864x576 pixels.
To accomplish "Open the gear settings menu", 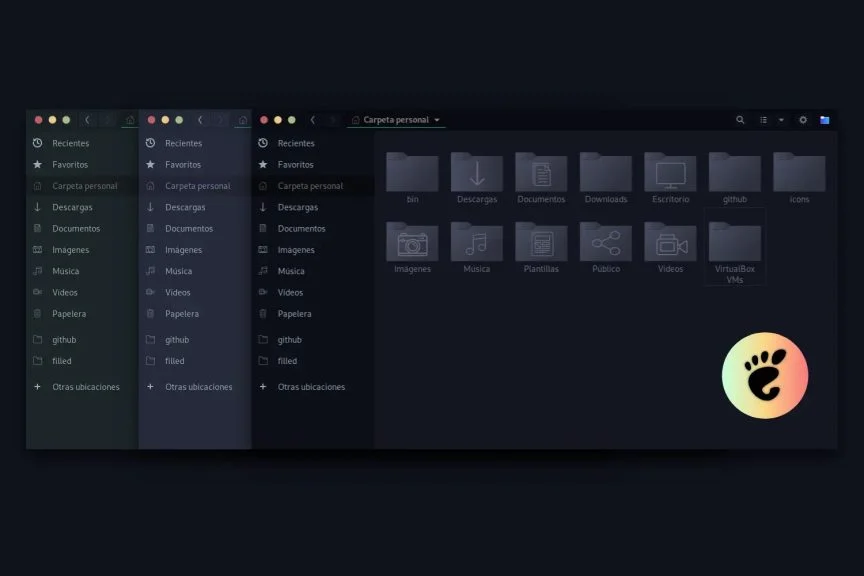I will 802,119.
